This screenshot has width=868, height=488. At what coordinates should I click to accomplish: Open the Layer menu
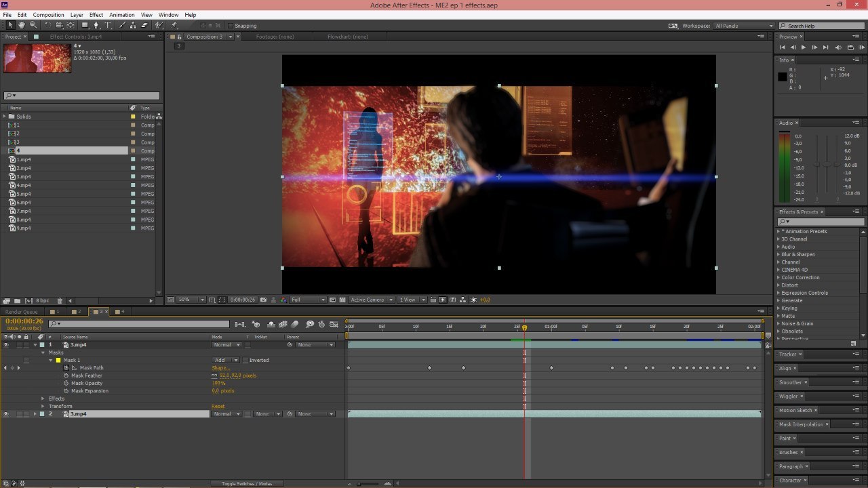77,14
